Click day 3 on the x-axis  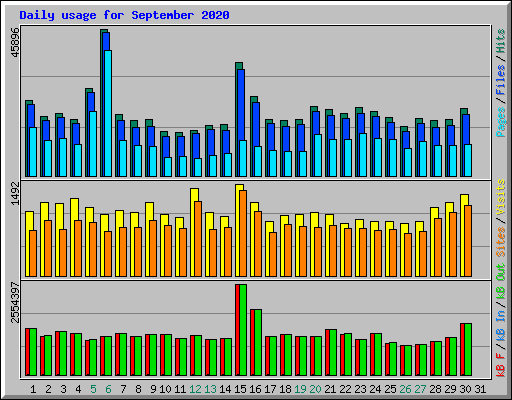(63, 389)
